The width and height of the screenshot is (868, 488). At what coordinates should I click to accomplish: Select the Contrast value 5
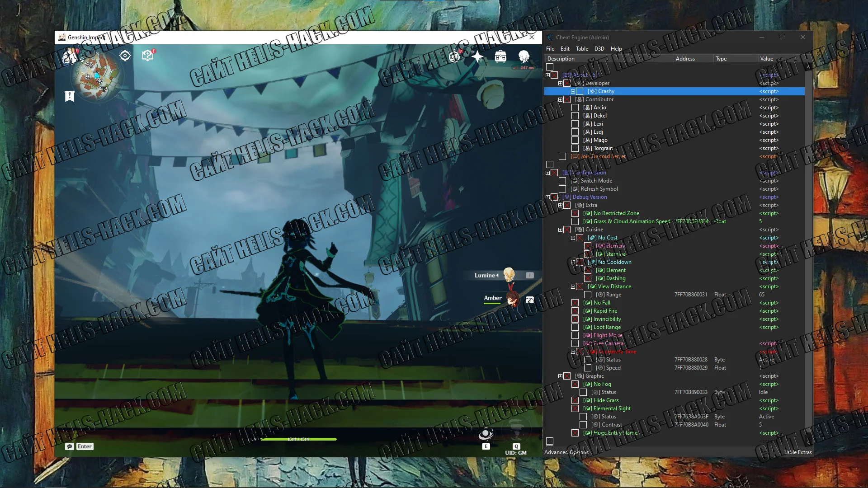[x=760, y=425]
